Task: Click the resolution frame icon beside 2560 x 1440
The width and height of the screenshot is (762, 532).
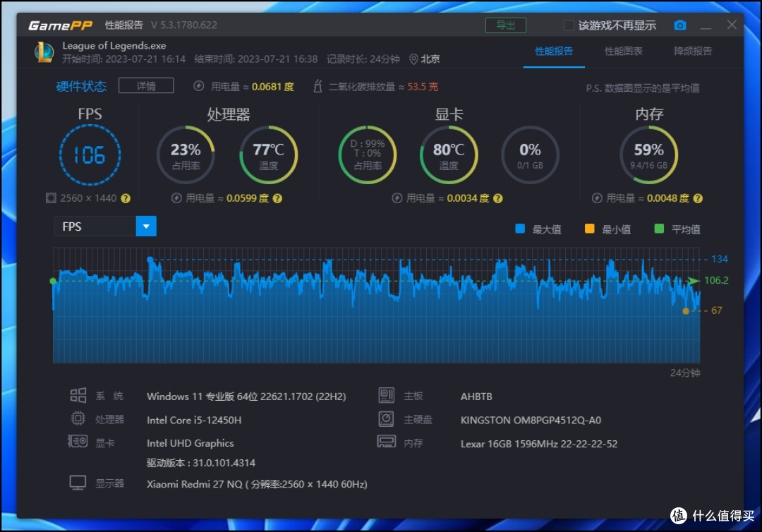Action: 51,198
